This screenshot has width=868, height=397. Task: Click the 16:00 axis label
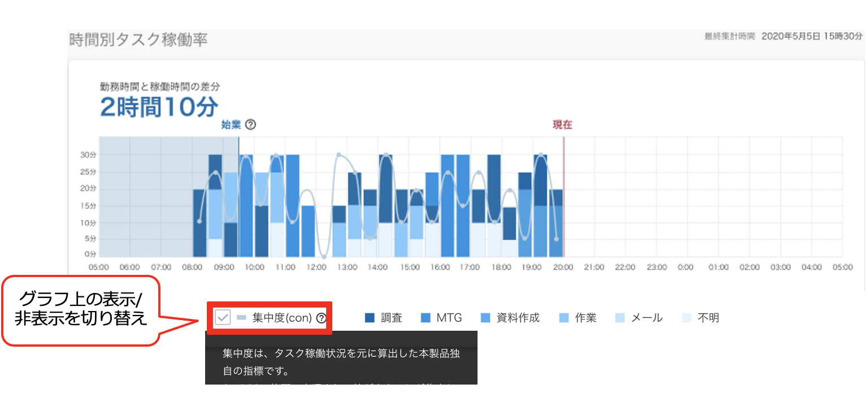[x=440, y=267]
